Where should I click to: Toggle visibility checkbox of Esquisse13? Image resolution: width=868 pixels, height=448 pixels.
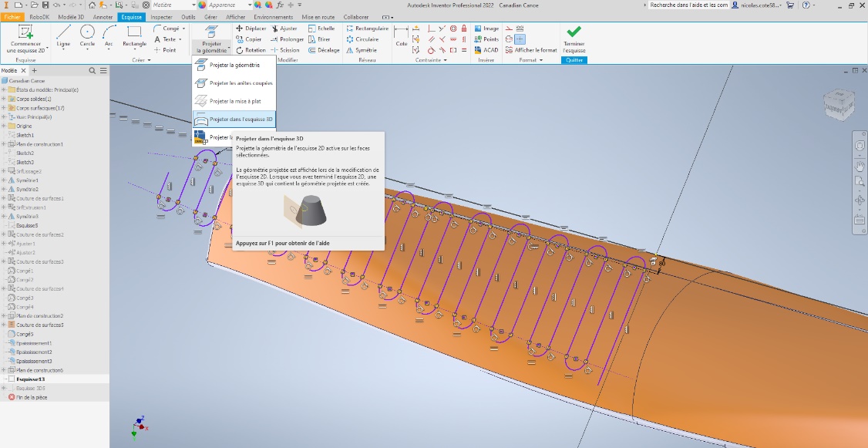(x=11, y=379)
